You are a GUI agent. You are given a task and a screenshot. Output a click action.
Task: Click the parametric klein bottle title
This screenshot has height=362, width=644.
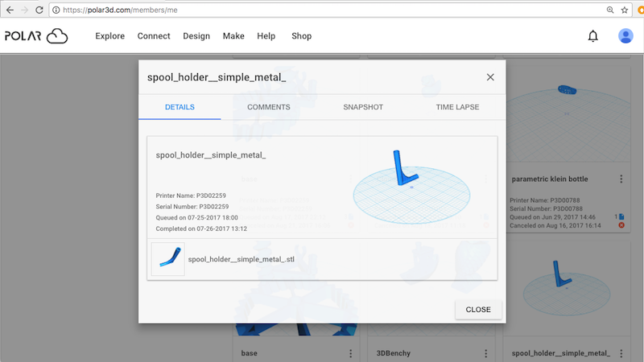(x=550, y=179)
